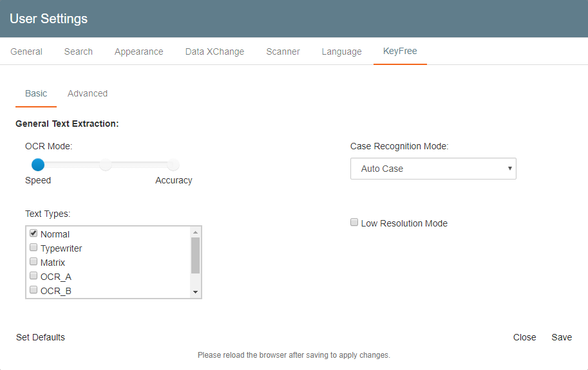
Task: Open the Language tab
Action: click(341, 51)
